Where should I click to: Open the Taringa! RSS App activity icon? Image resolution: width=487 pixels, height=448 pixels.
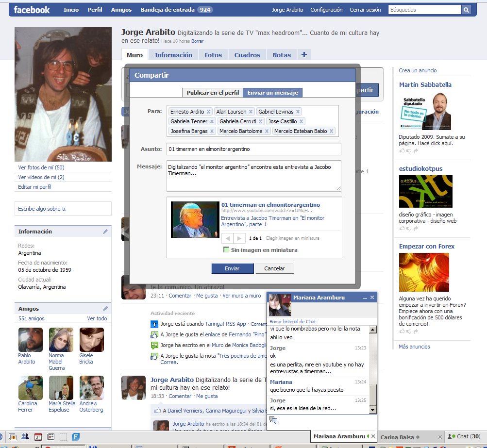click(154, 324)
